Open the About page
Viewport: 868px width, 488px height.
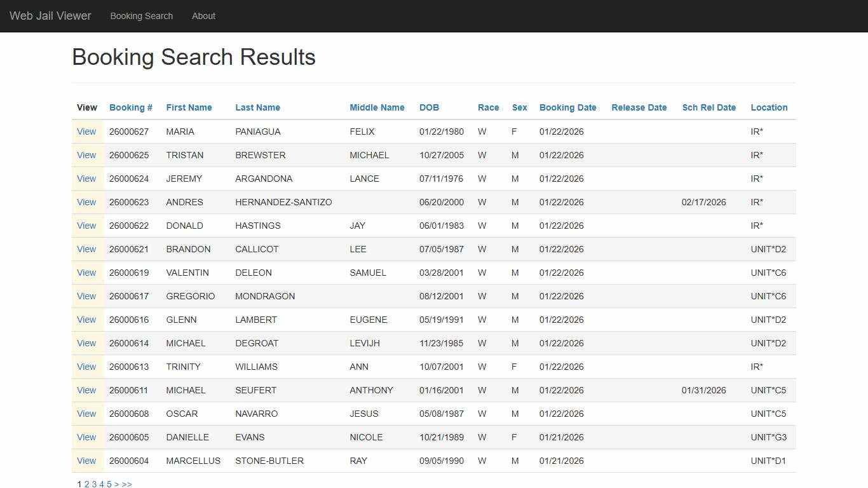(203, 16)
